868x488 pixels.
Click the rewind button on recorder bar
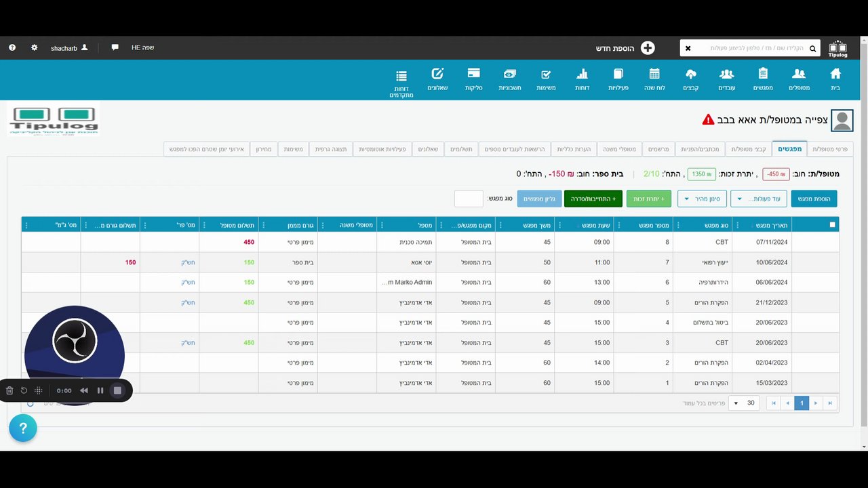pos(83,390)
